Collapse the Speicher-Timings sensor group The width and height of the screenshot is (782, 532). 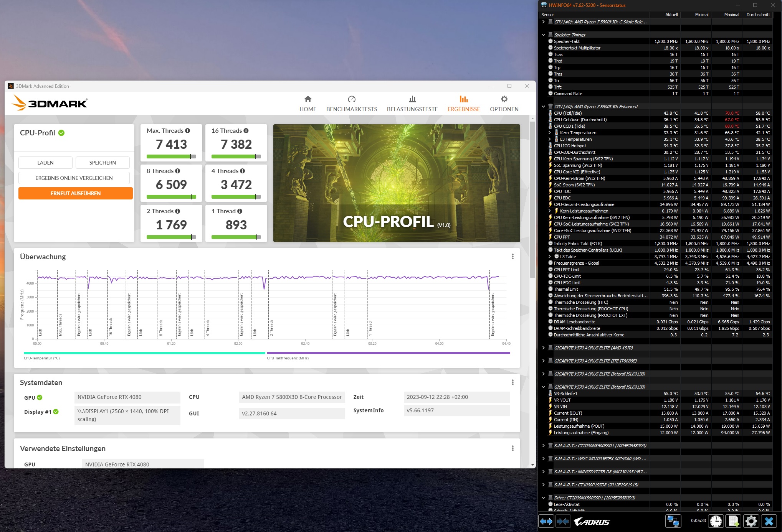(x=543, y=35)
